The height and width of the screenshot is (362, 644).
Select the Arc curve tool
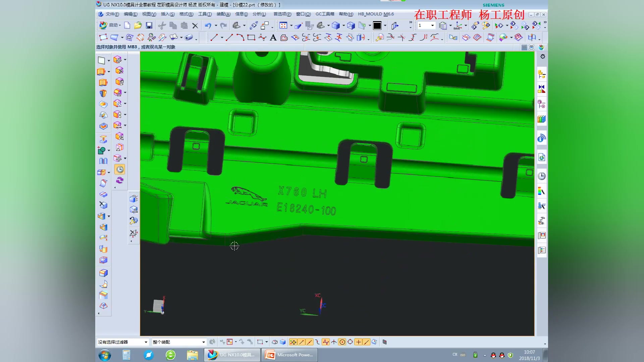tap(240, 38)
